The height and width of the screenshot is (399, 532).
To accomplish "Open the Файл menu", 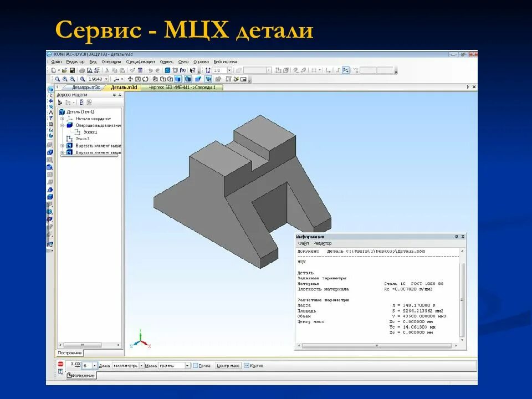I will tap(57, 62).
